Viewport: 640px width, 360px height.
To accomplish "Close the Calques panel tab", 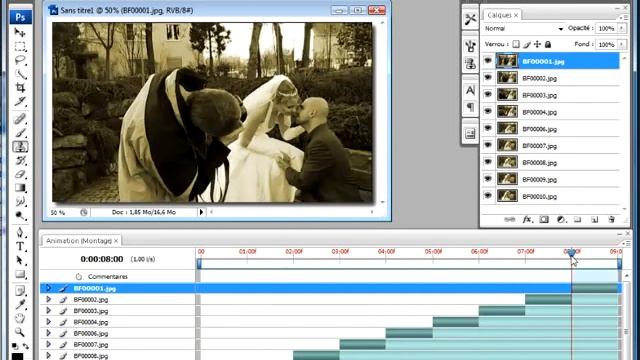I will coord(516,15).
